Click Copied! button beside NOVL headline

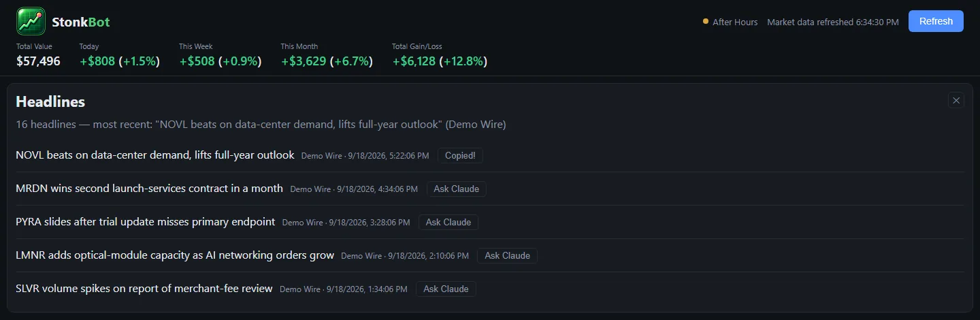click(460, 155)
